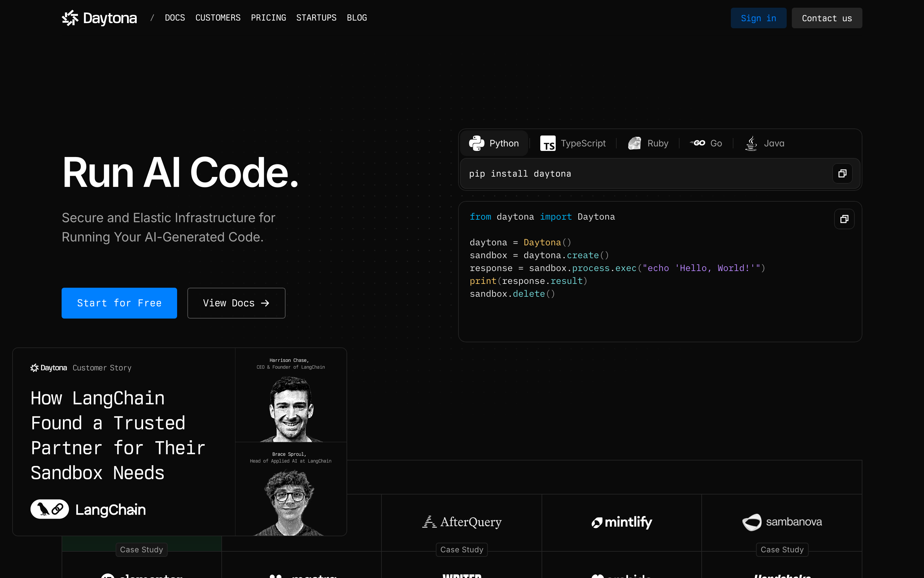The height and width of the screenshot is (578, 924).
Task: Click 'sandbox.delete()' code line
Action: pyautogui.click(x=512, y=294)
